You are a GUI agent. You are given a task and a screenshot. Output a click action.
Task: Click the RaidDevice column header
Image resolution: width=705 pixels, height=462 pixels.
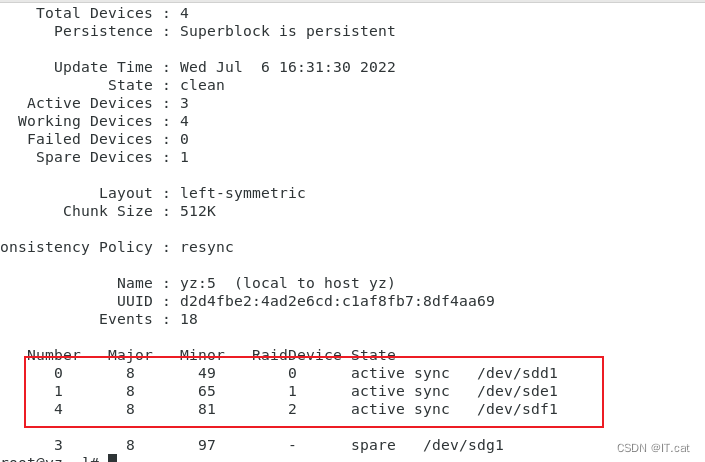point(296,355)
